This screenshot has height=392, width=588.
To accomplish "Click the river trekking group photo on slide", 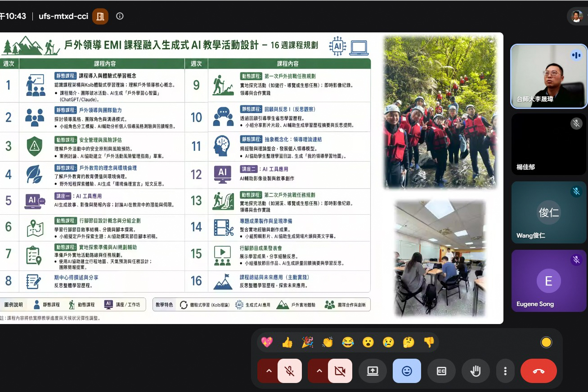I will click(440, 112).
